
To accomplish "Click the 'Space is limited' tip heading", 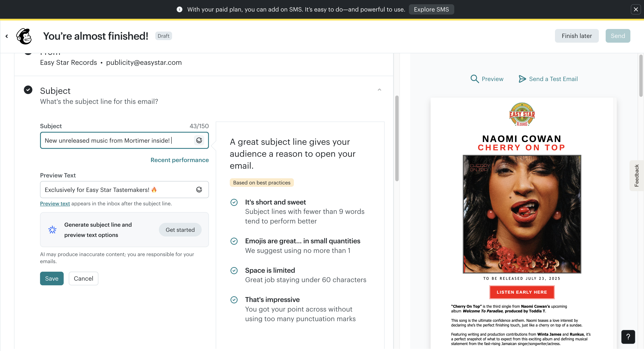I will (270, 270).
